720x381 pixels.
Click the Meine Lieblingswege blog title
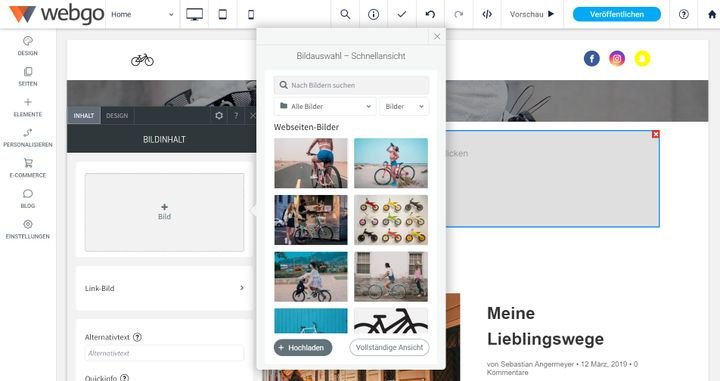click(546, 326)
